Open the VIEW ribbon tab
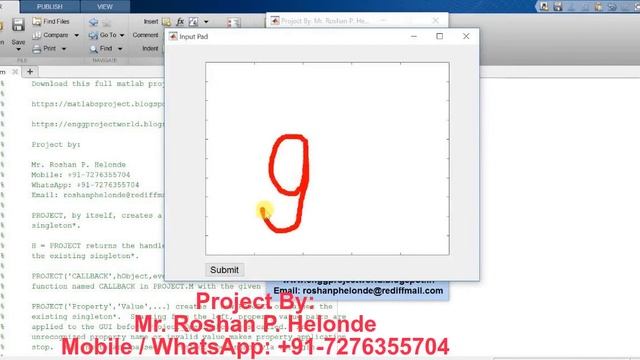Image resolution: width=640 pixels, height=360 pixels. tap(105, 7)
